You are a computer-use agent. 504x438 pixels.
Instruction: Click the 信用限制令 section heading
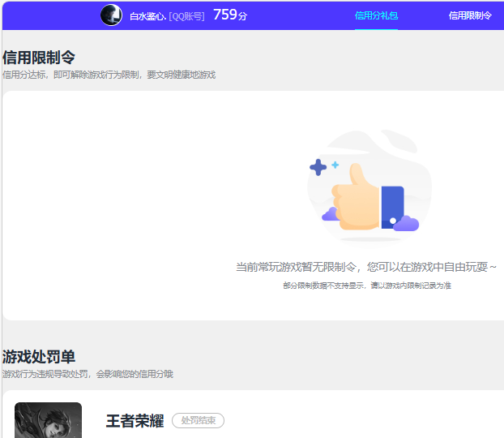tap(39, 58)
